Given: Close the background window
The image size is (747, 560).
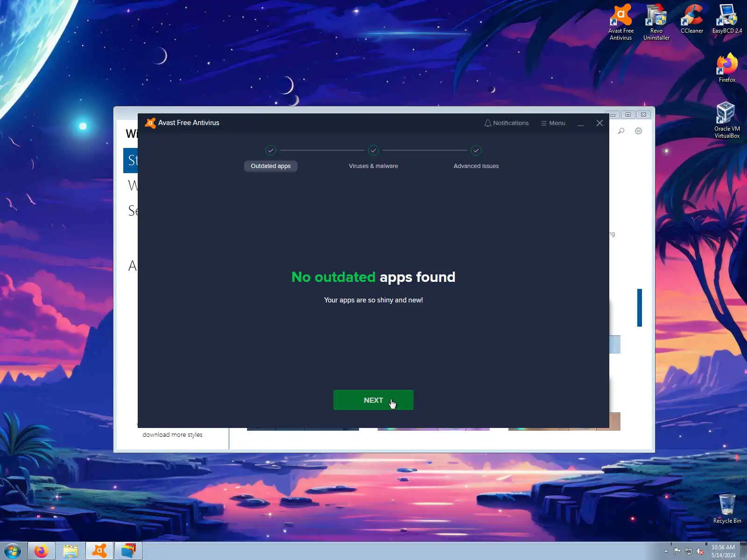Looking at the screenshot, I should tap(643, 114).
